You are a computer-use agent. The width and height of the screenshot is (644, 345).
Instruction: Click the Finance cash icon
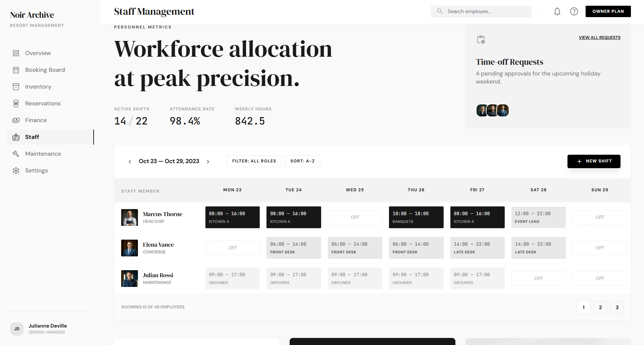coord(16,120)
